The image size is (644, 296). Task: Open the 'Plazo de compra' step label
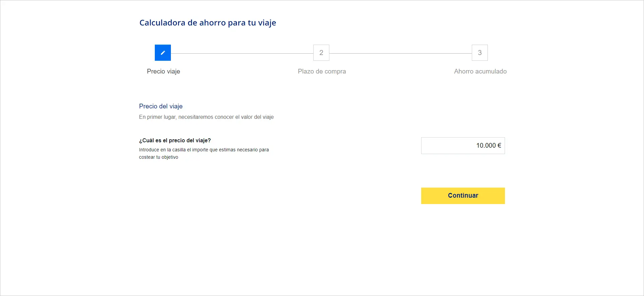tap(322, 71)
